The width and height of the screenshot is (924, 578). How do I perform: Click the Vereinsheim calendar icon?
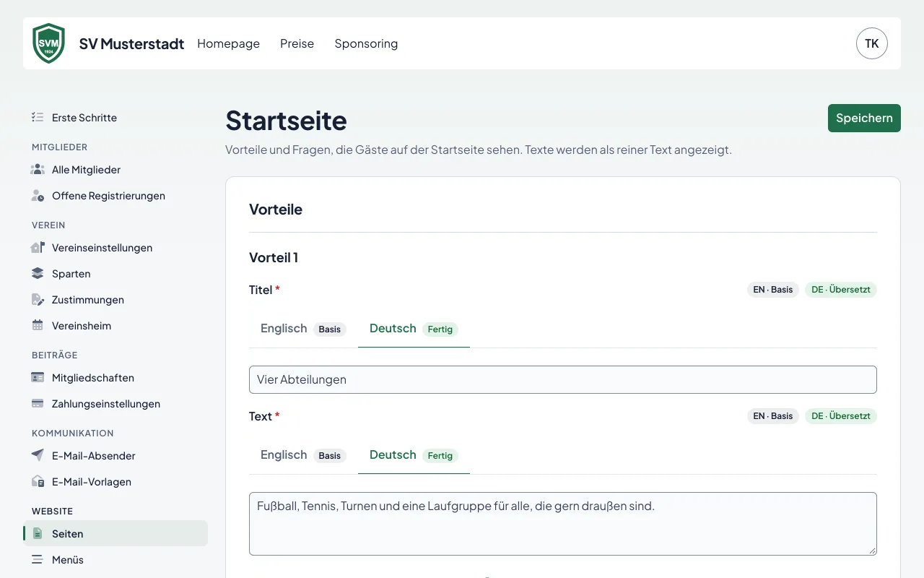click(38, 325)
